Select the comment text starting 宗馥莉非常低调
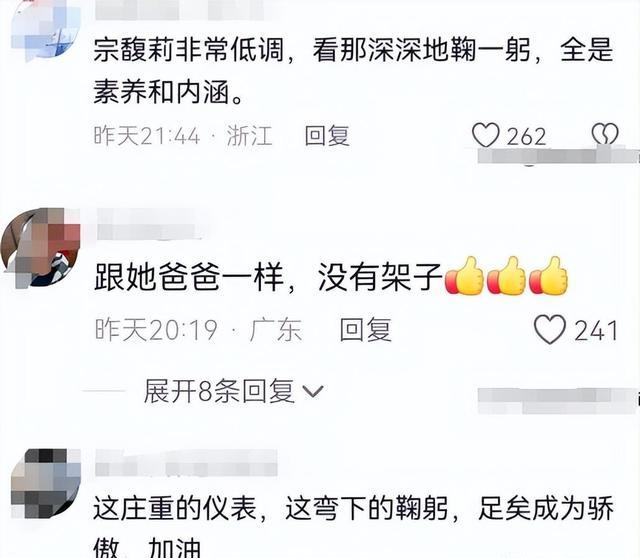The image size is (640, 558). (x=353, y=71)
